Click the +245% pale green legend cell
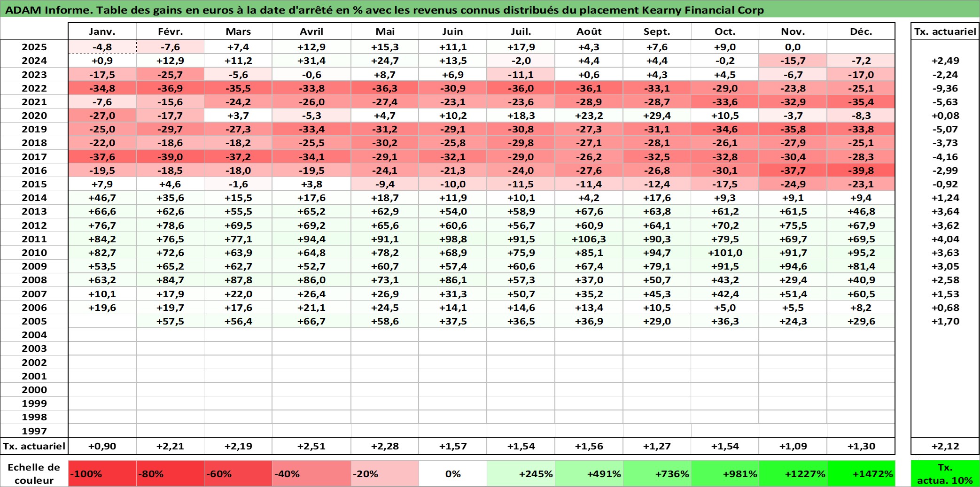 tap(521, 473)
